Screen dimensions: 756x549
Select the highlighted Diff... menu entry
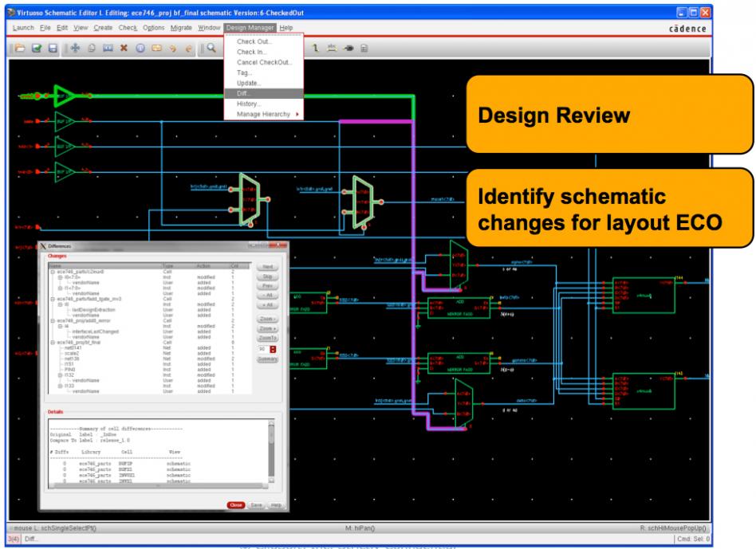[264, 93]
